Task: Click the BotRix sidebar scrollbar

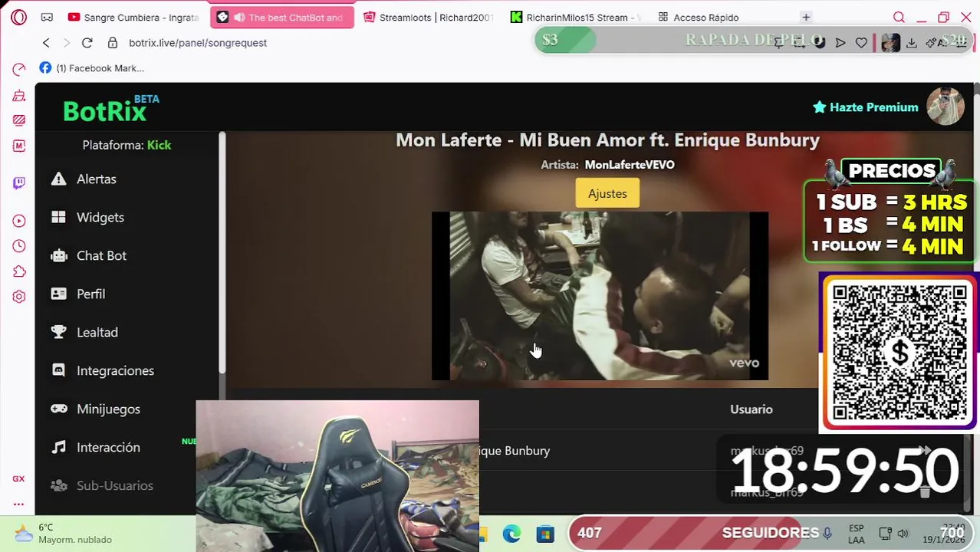Action: (x=222, y=253)
